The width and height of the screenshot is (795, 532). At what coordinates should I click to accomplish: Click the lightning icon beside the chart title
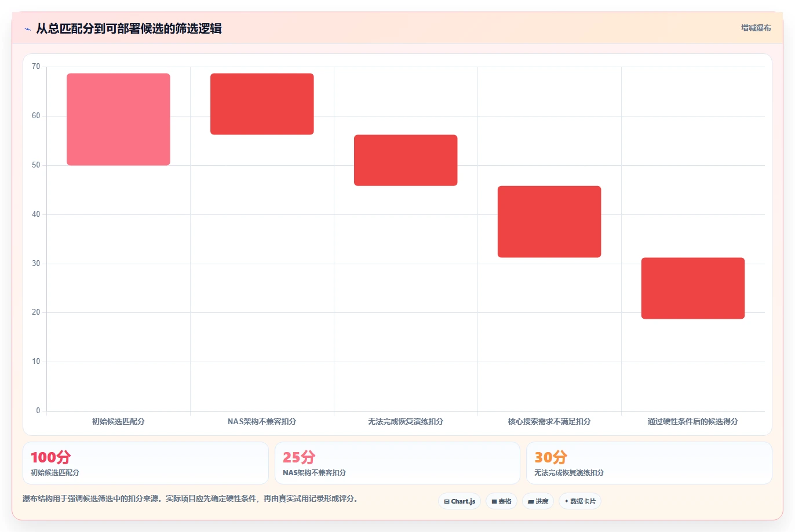coord(27,29)
